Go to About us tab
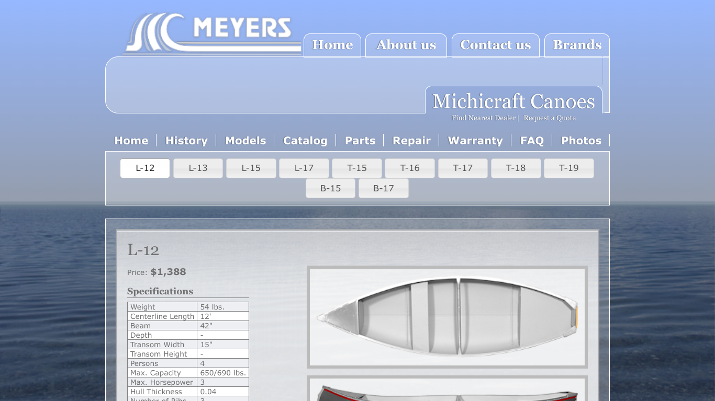Image resolution: width=715 pixels, height=401 pixels. 406,45
